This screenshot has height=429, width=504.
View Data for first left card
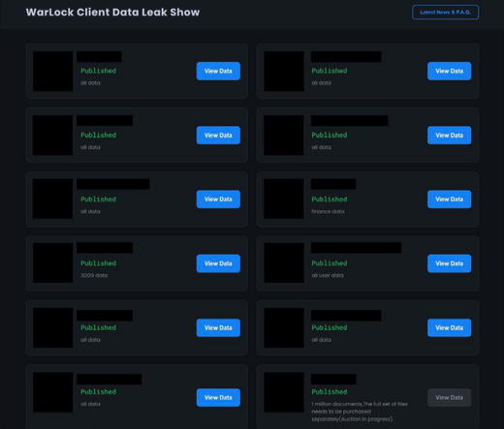(x=218, y=71)
